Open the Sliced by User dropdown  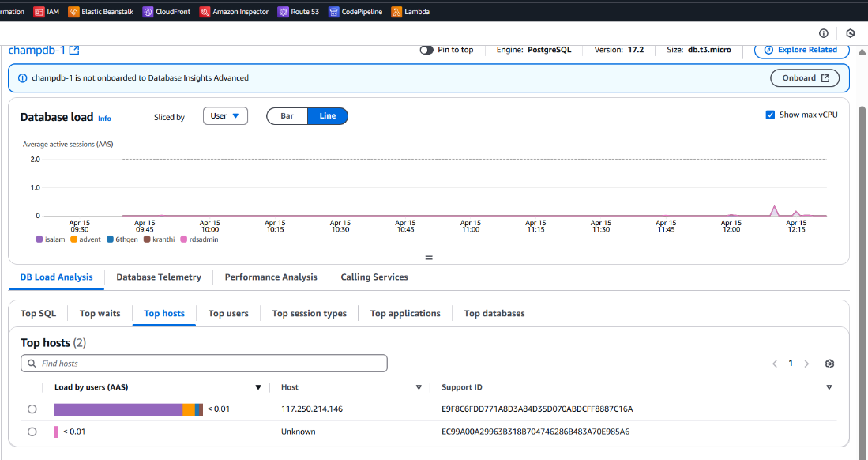(225, 116)
